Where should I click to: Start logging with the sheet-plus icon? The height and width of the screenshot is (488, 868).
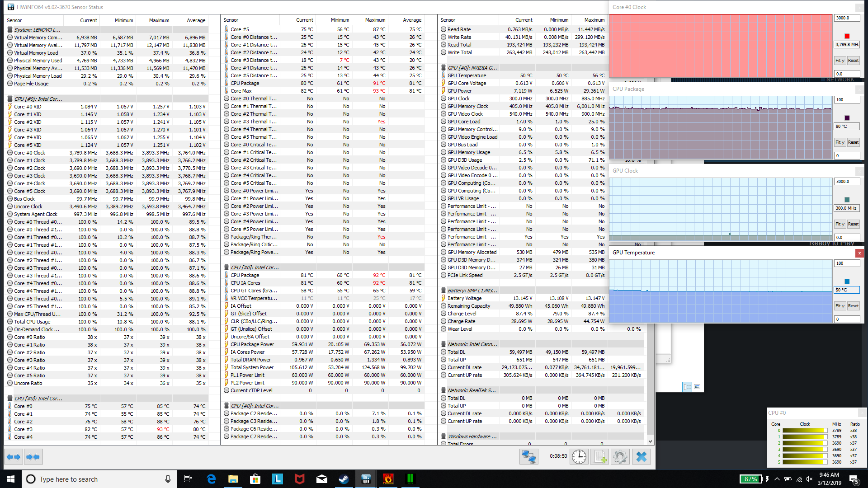point(599,457)
